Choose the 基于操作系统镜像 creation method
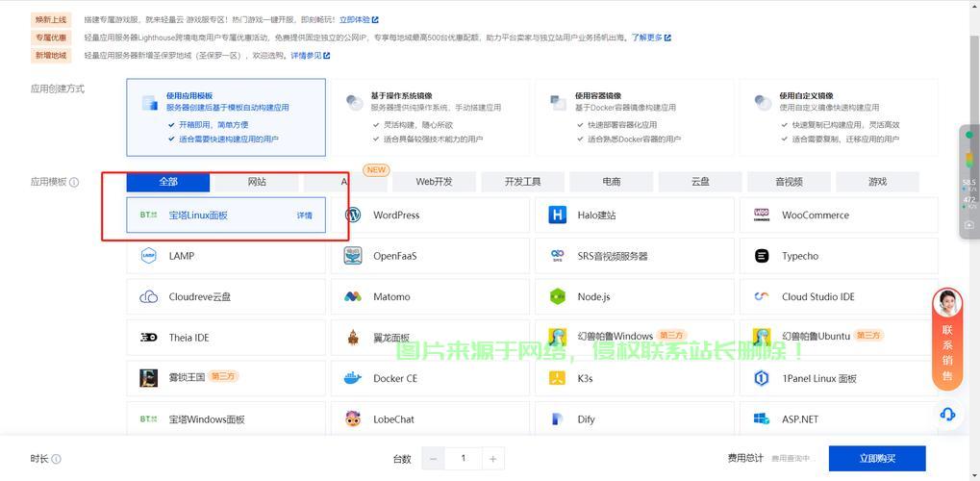 click(430, 117)
